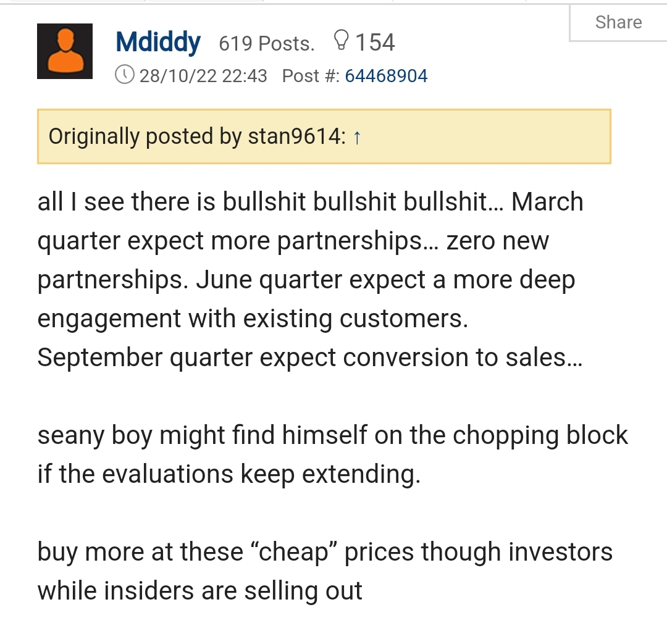Click the orange user avatar icon
The height and width of the screenshot is (644, 667).
(x=65, y=51)
